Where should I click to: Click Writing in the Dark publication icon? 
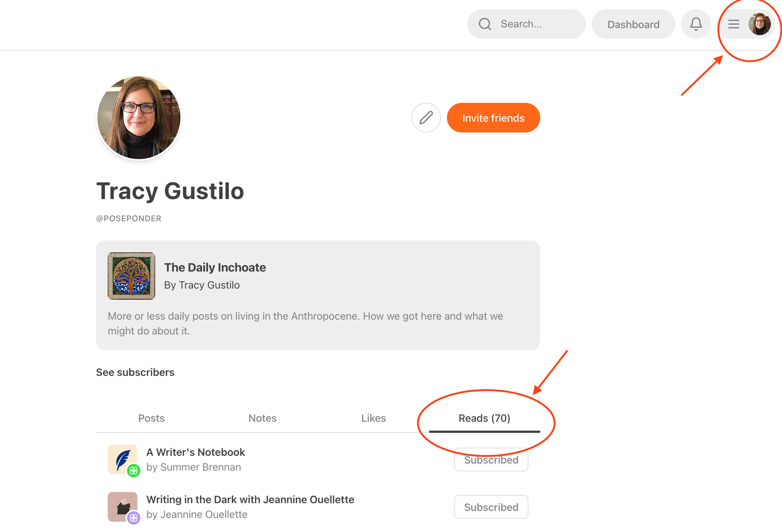tap(121, 505)
